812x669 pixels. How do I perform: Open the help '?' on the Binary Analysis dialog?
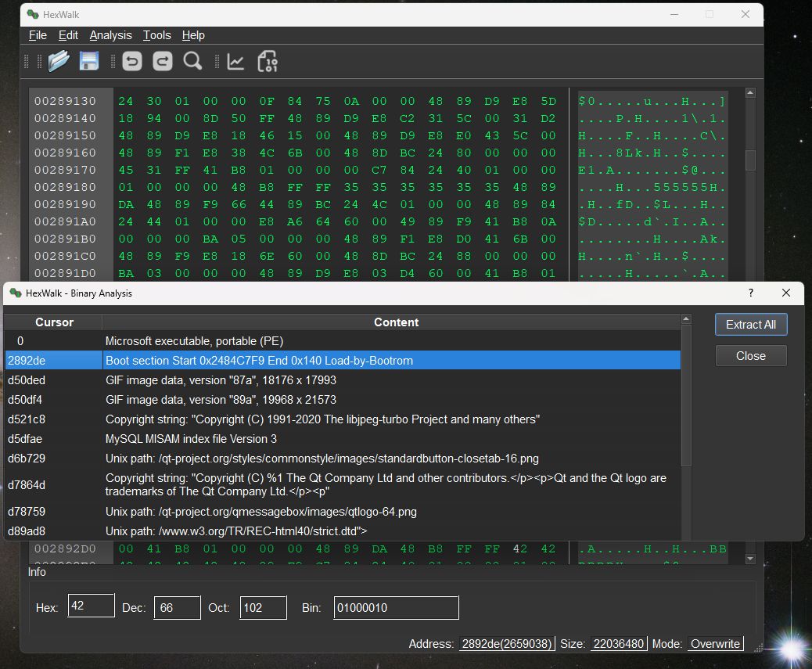pos(750,293)
